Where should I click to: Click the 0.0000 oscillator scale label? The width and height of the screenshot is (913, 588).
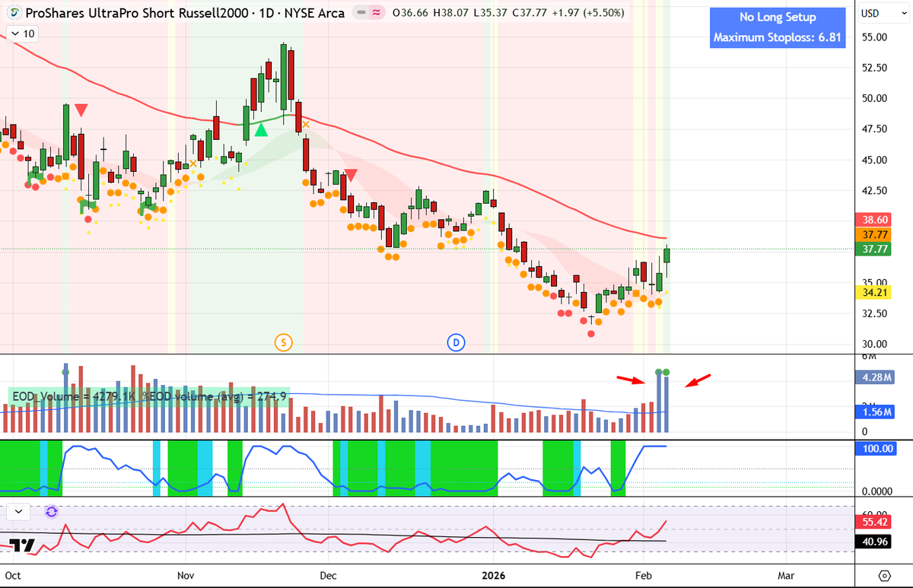(x=877, y=491)
